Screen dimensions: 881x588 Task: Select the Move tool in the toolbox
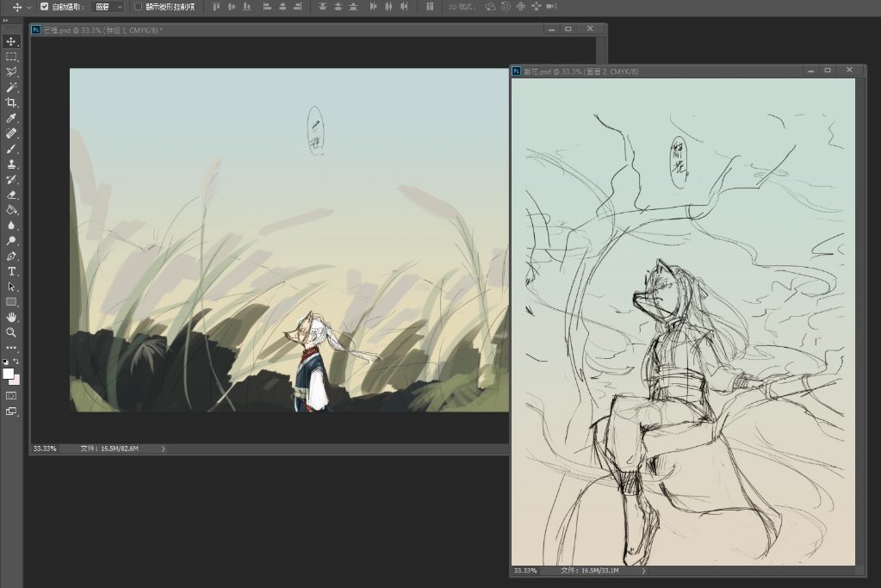[x=11, y=41]
